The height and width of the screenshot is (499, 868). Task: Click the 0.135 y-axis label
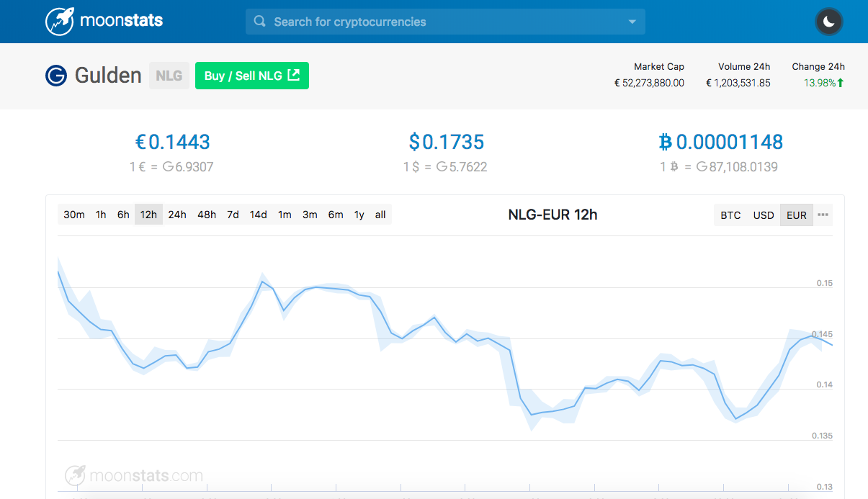pyautogui.click(x=822, y=436)
